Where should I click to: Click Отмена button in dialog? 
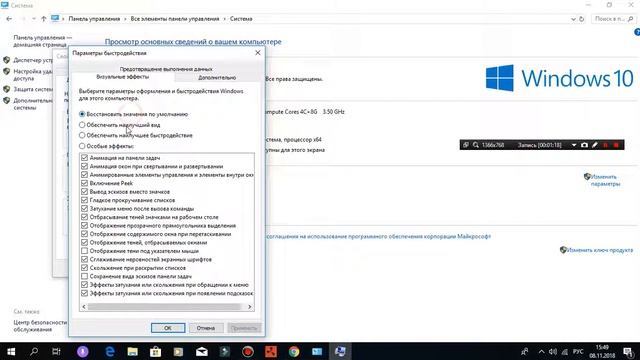pos(206,328)
